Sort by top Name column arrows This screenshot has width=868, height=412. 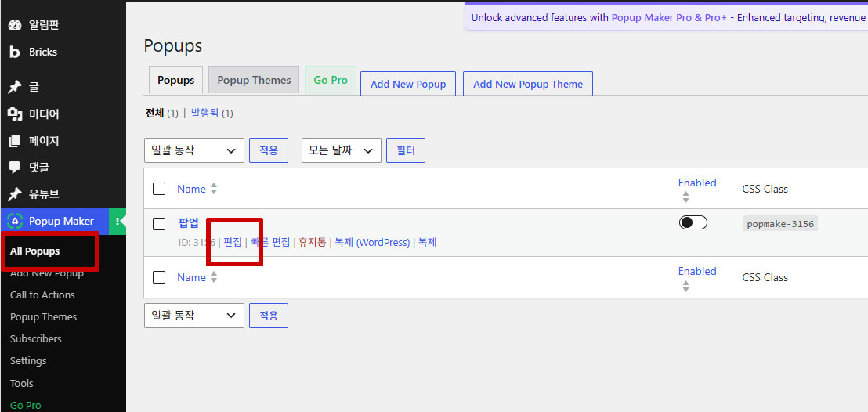(x=214, y=189)
